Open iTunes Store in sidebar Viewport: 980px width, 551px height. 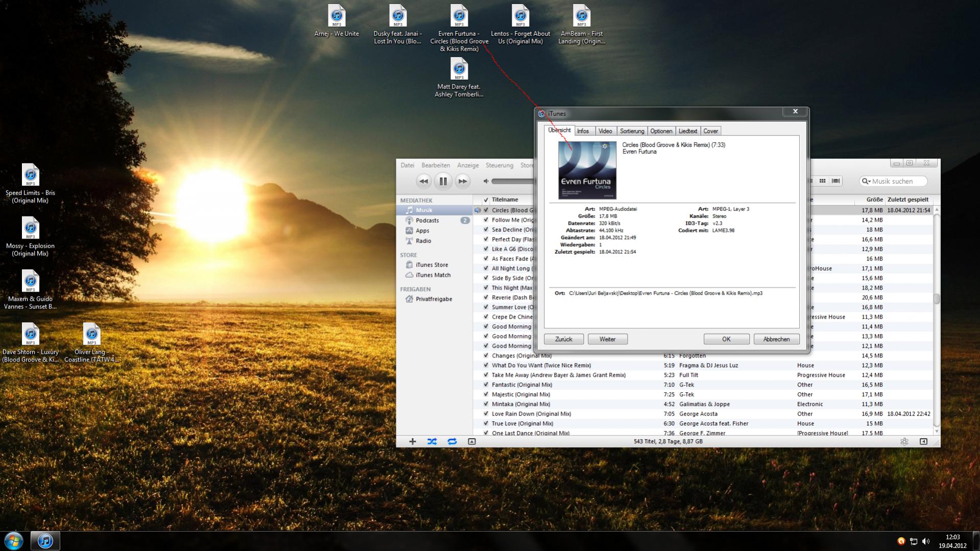[x=432, y=265]
